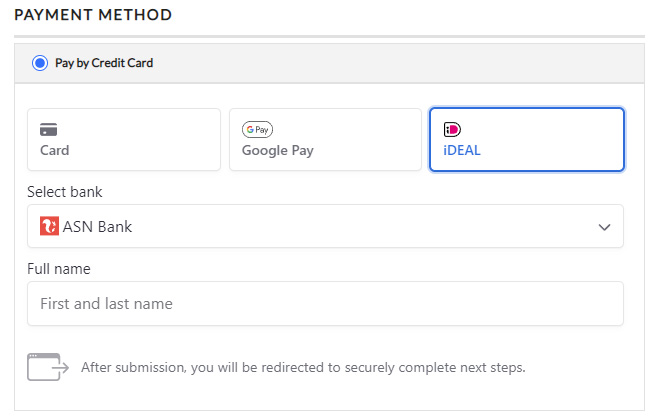
Task: Click the credit card icon in Card option
Action: click(x=48, y=129)
